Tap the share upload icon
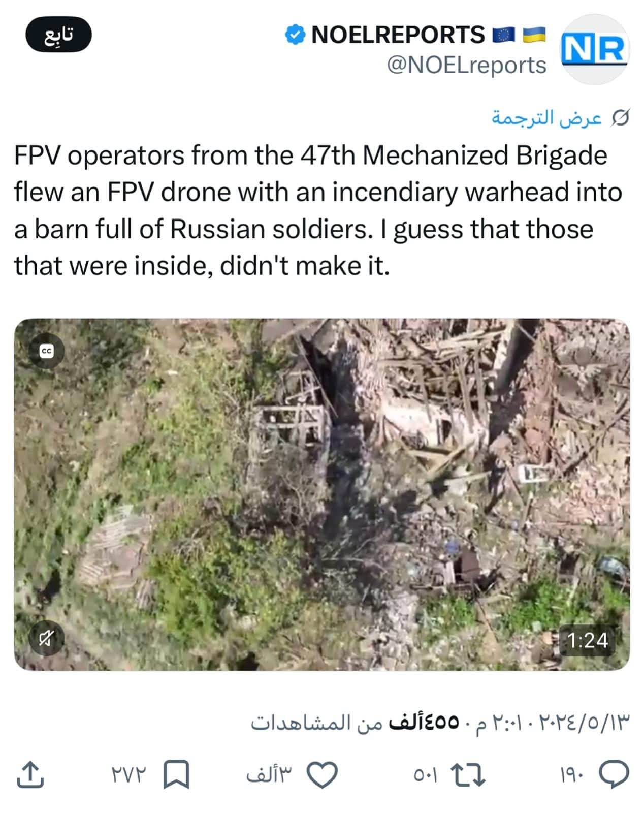 coord(30,774)
